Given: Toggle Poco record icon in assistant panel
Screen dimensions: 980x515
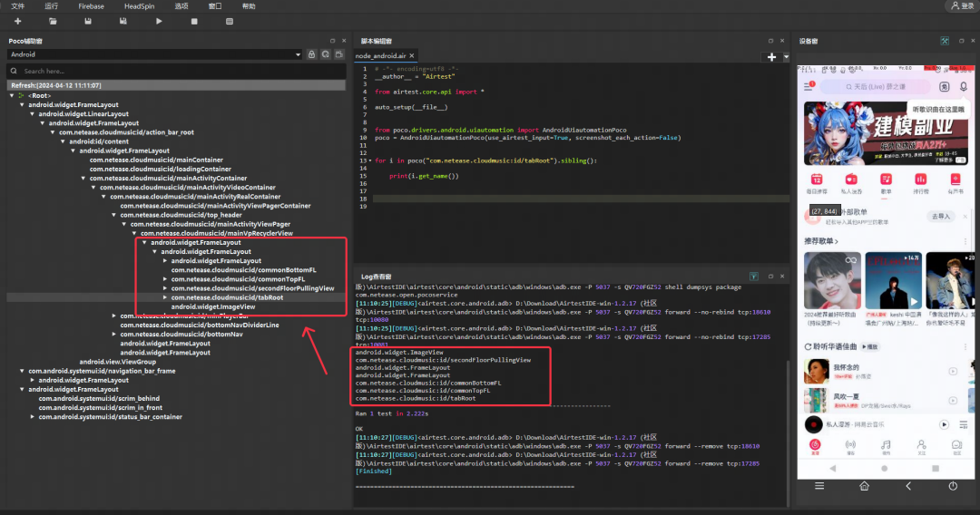Looking at the screenshot, I should [338, 54].
